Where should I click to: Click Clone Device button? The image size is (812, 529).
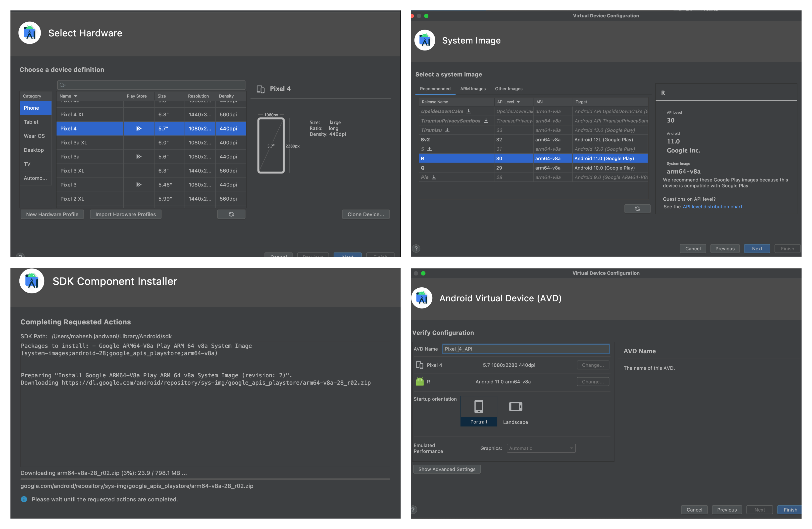pos(366,214)
